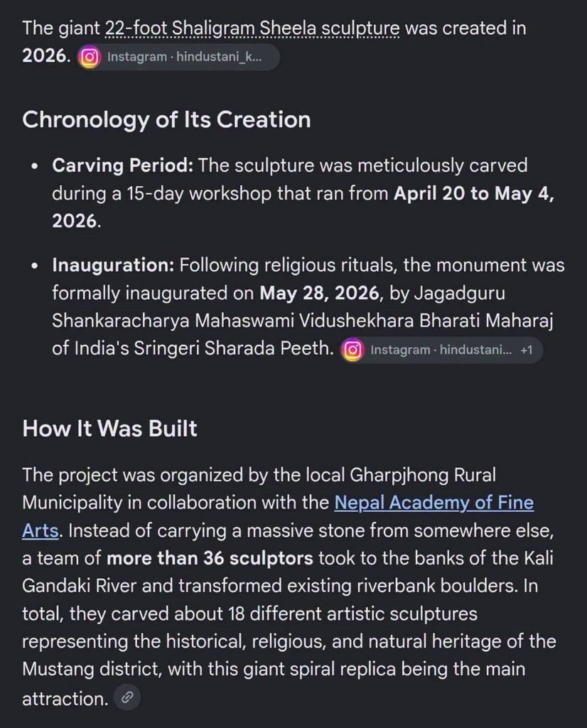
Task: Click the "+1" additional sources badge
Action: pos(526,350)
